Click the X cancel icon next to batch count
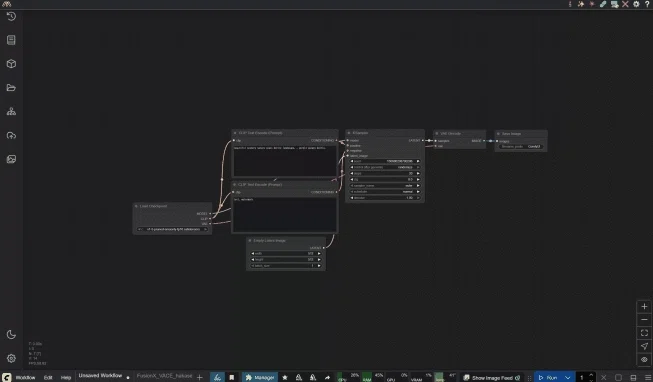Screen dimensions: 653x382 click(603, 377)
